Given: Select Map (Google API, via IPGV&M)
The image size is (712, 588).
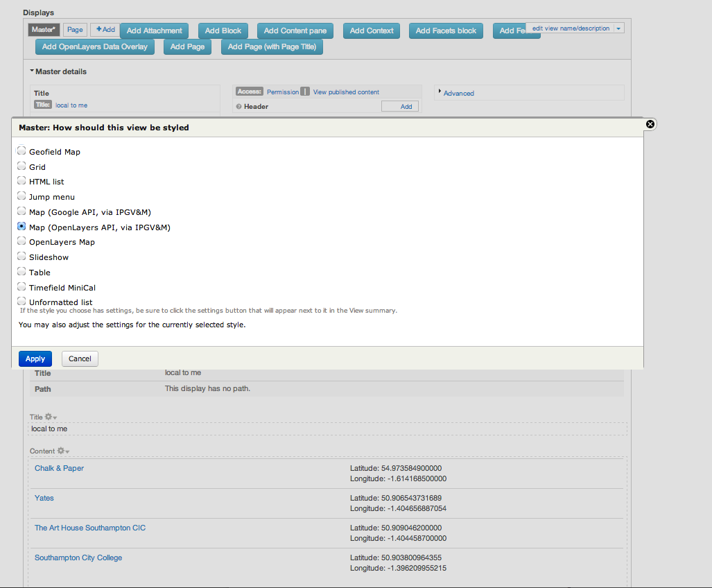Looking at the screenshot, I should click(21, 211).
